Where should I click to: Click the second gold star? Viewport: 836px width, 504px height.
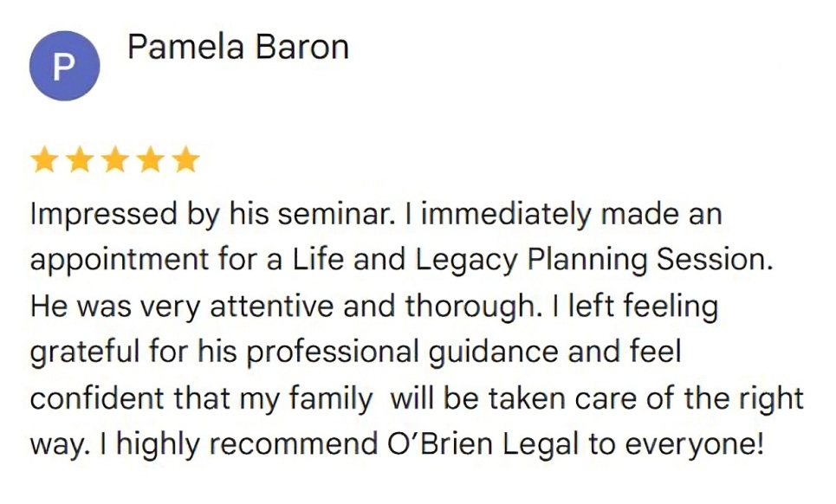click(x=80, y=160)
